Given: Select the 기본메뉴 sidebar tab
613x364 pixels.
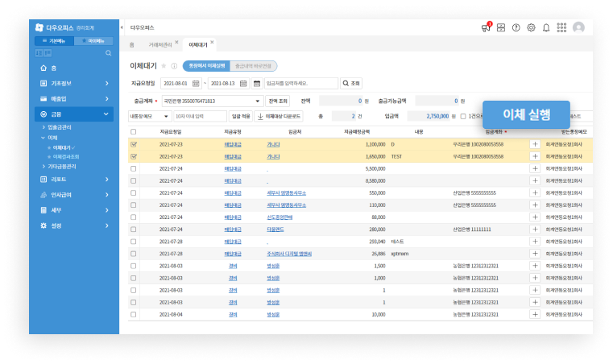Looking at the screenshot, I should (54, 40).
